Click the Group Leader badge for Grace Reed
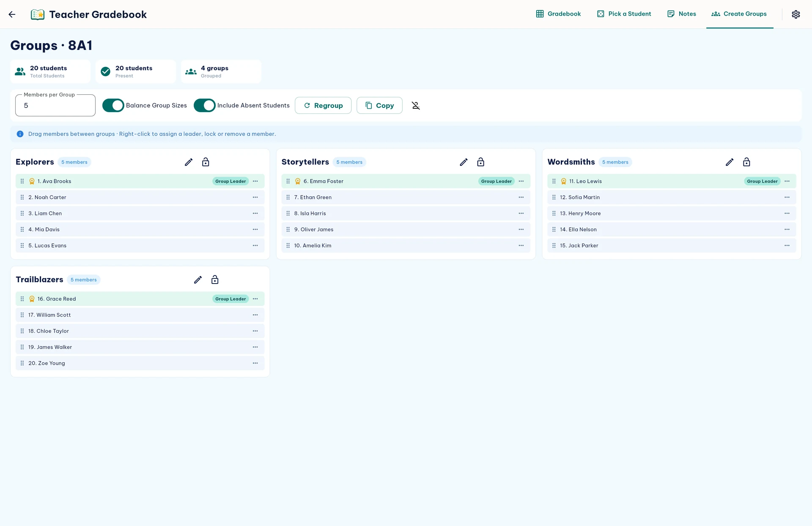 tap(230, 299)
